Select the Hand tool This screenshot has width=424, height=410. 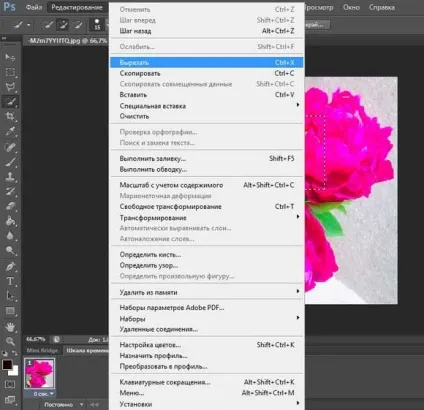[x=10, y=327]
